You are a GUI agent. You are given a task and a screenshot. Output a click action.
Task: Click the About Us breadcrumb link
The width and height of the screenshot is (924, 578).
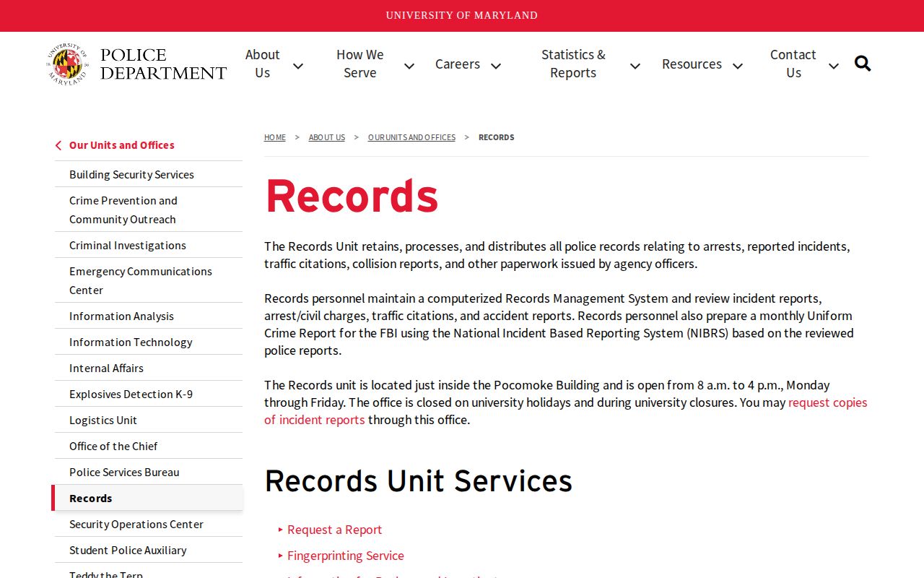point(327,137)
